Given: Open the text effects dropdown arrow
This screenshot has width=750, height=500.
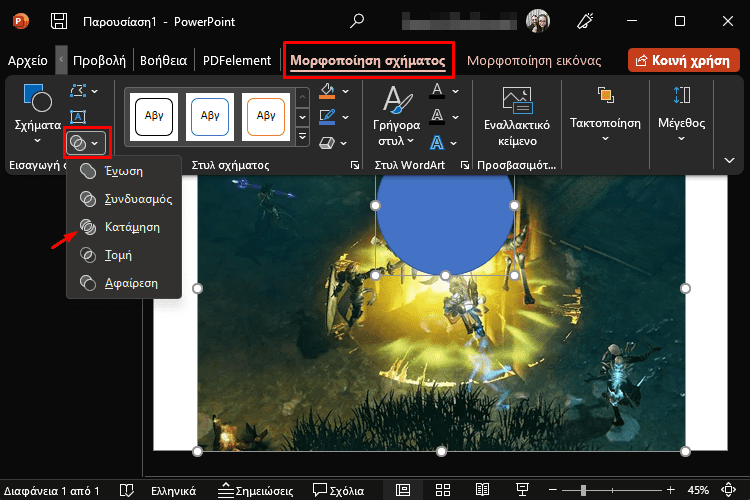Looking at the screenshot, I should (x=453, y=143).
